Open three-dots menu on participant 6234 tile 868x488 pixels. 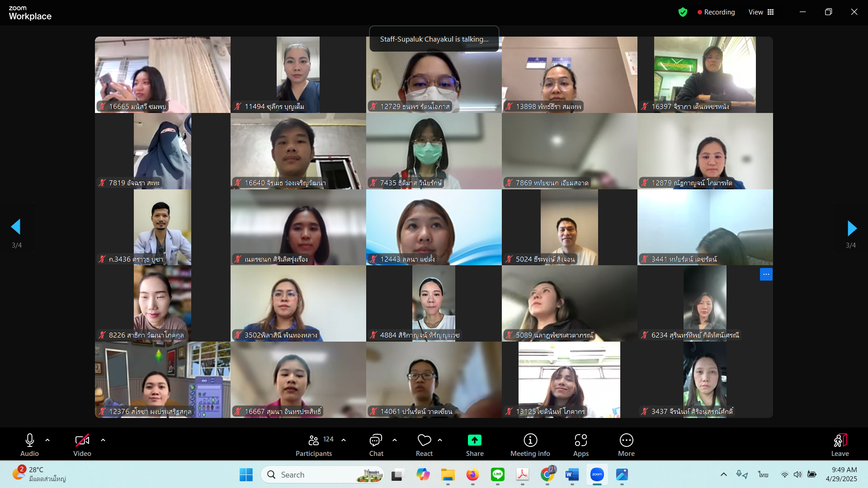point(766,274)
